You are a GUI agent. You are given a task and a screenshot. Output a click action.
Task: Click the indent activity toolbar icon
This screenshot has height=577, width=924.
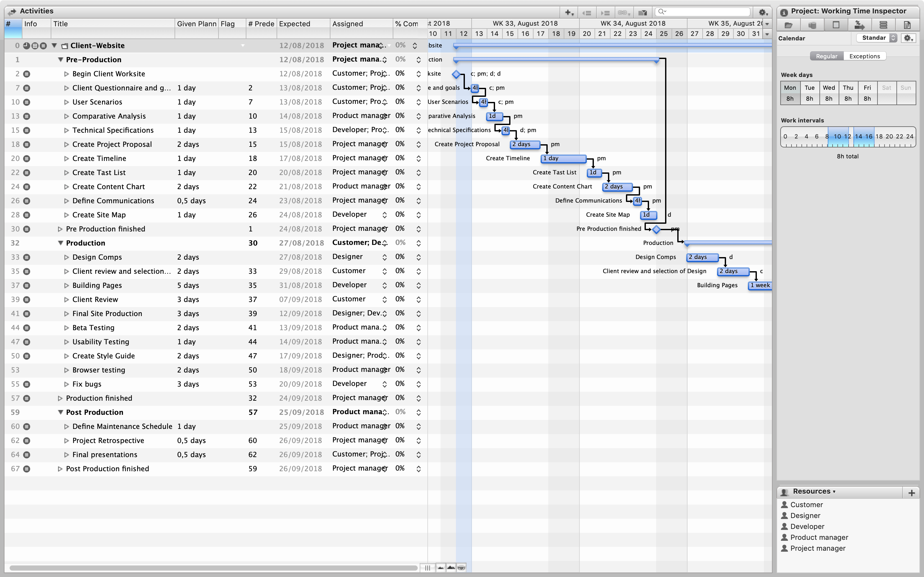tap(605, 13)
